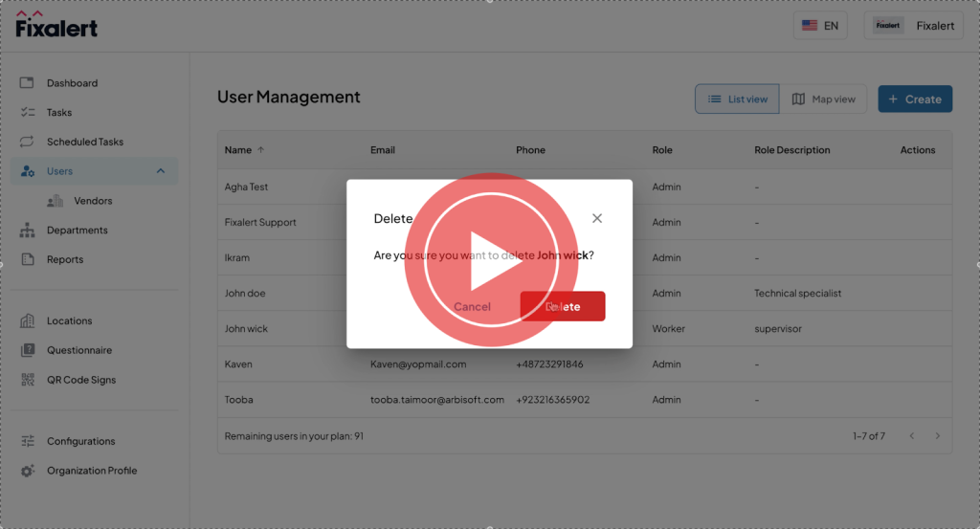Click the Configurations sliders icon
Image resolution: width=980 pixels, height=529 pixels.
(x=28, y=441)
